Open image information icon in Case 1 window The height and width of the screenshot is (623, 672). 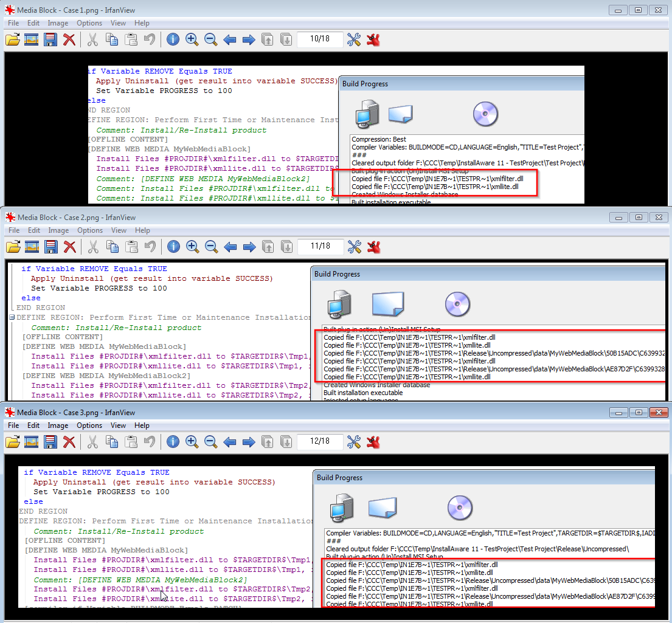[173, 40]
